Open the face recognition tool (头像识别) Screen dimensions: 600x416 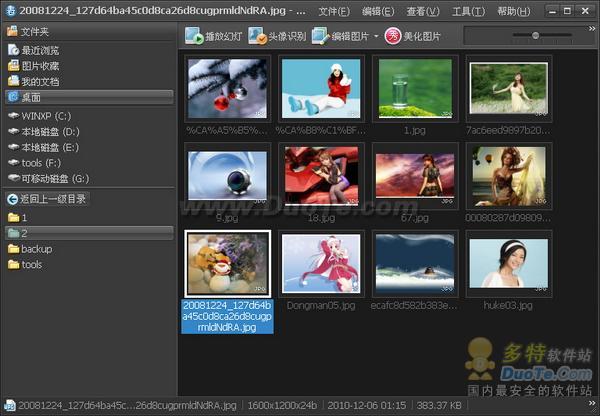pos(277,36)
